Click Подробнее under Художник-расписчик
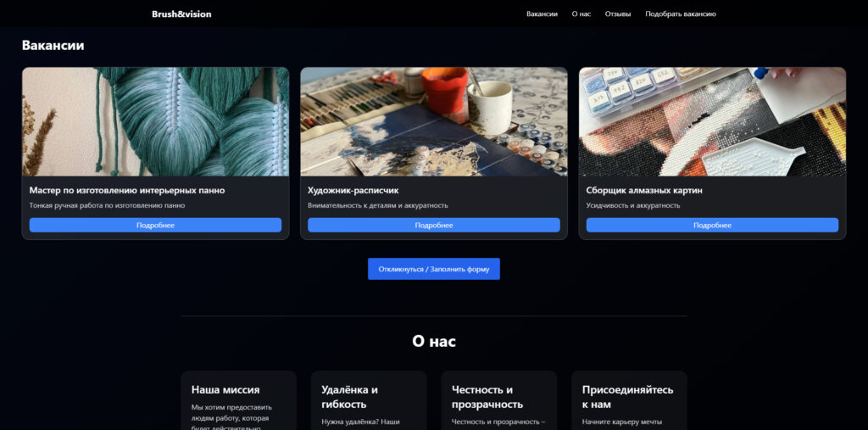The width and height of the screenshot is (868, 430). [434, 225]
